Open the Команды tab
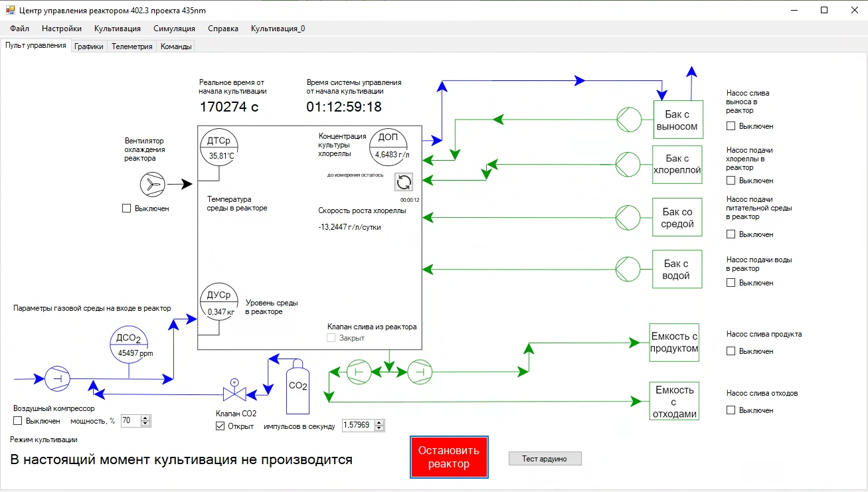The height and width of the screenshot is (492, 868). click(x=176, y=46)
